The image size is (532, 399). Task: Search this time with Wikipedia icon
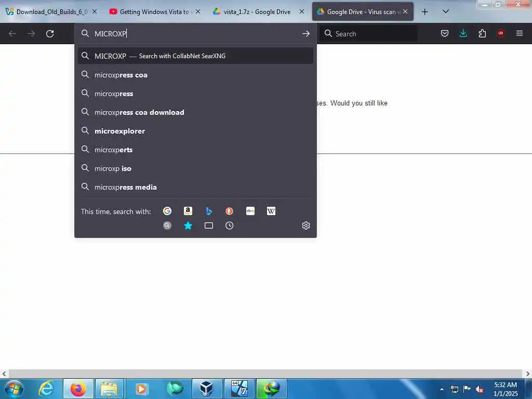pyautogui.click(x=271, y=211)
